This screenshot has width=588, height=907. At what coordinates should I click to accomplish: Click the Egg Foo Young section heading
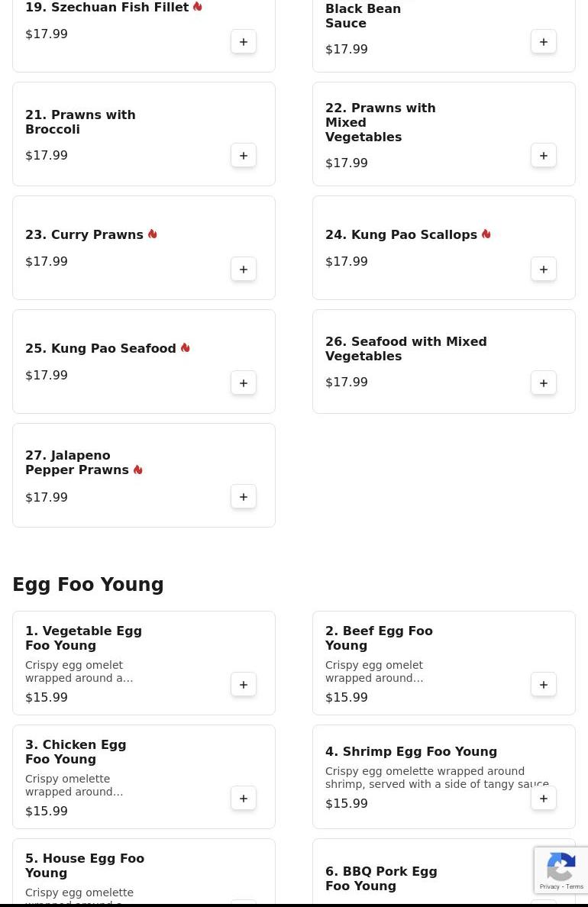tap(88, 584)
